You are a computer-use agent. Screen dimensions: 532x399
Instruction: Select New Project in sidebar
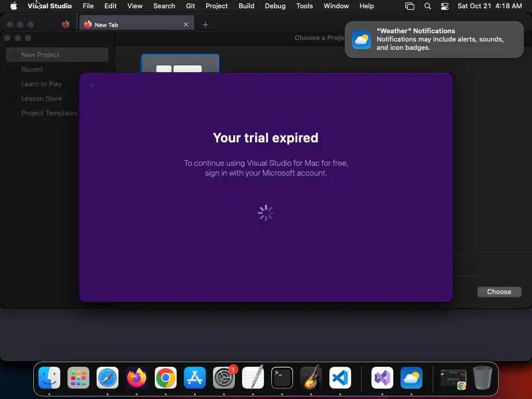(57, 55)
